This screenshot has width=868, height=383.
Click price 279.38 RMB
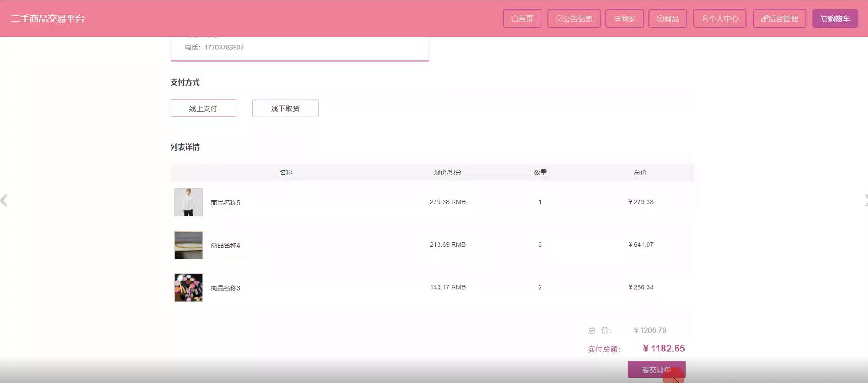coord(447,202)
